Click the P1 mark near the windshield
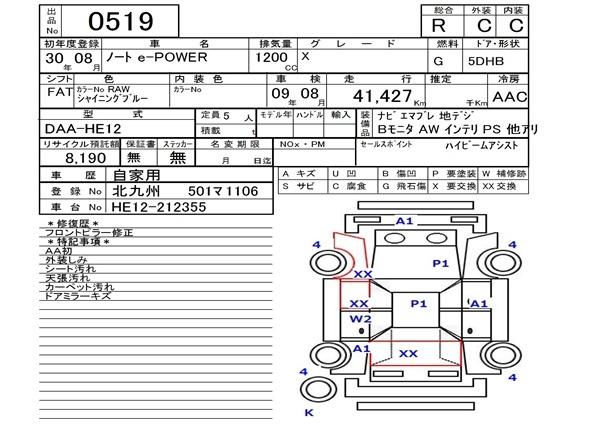Image resolution: width=590 pixels, height=434 pixels. pyautogui.click(x=441, y=263)
